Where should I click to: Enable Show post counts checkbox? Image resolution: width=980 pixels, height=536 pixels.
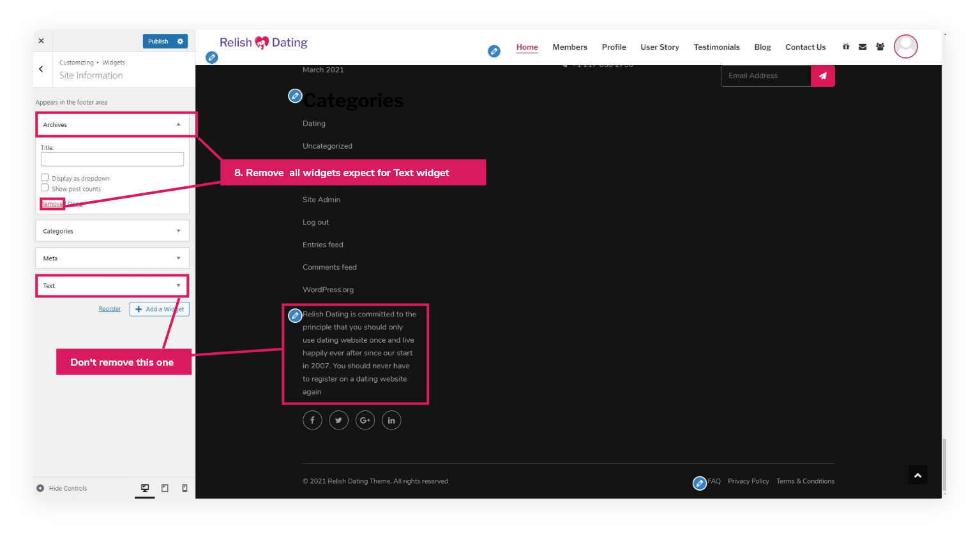click(x=45, y=188)
